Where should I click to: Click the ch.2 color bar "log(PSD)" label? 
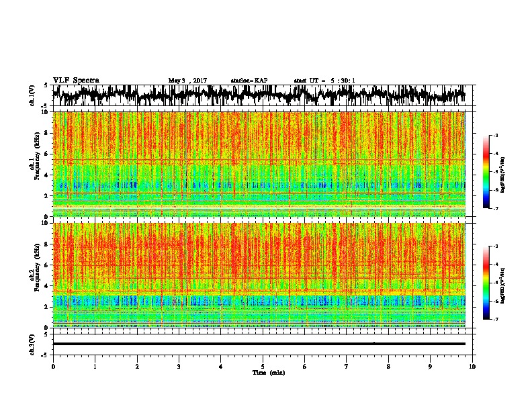pyautogui.click(x=503, y=285)
